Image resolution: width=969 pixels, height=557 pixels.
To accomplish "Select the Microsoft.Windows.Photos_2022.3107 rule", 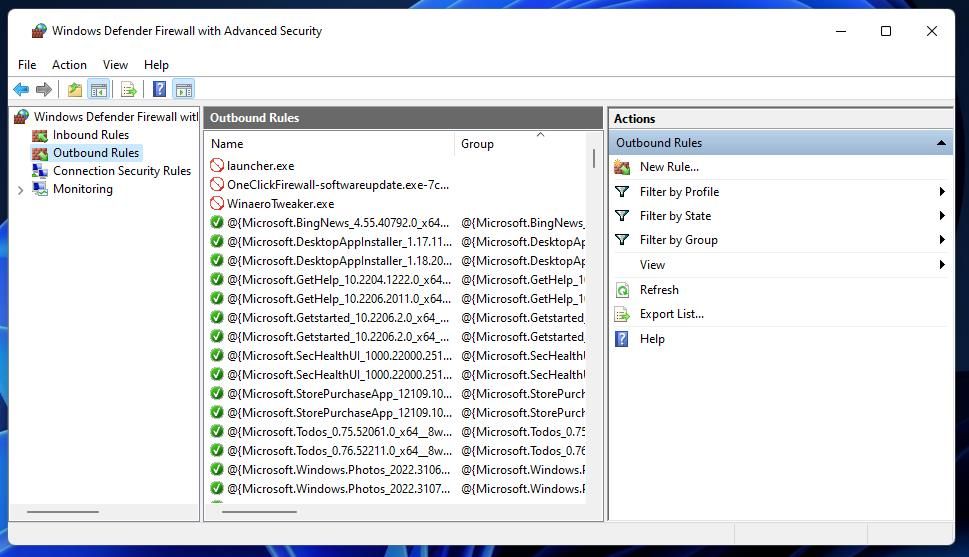I will [339, 489].
